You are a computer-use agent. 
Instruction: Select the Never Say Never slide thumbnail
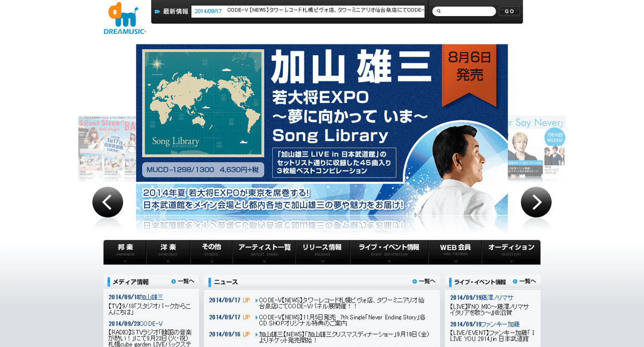click(x=537, y=149)
